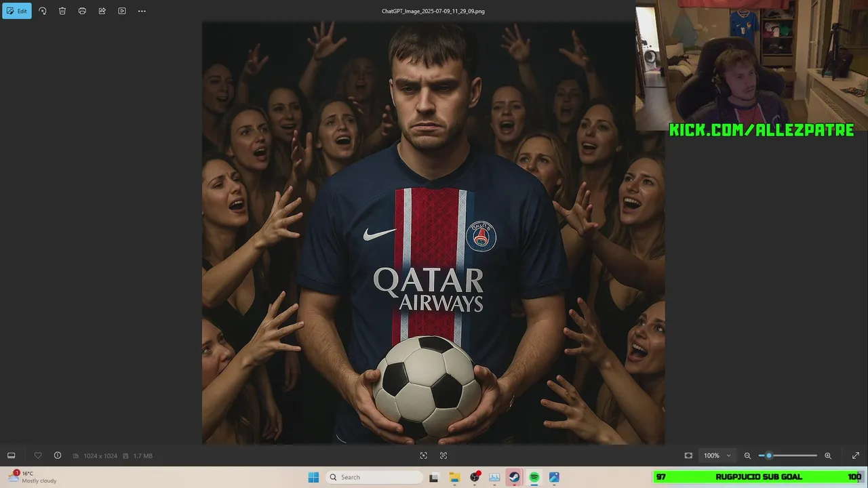Share the image using share icon

[102, 11]
